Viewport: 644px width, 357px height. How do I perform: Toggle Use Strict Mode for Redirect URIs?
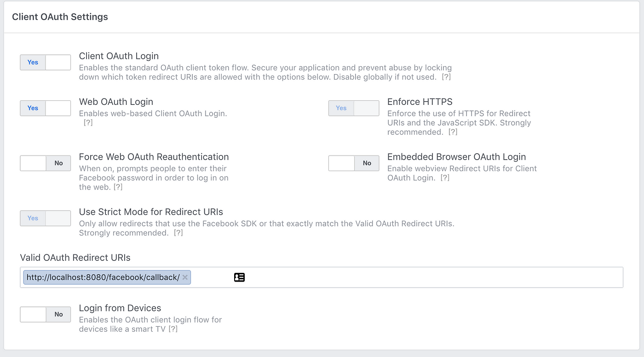coord(45,218)
